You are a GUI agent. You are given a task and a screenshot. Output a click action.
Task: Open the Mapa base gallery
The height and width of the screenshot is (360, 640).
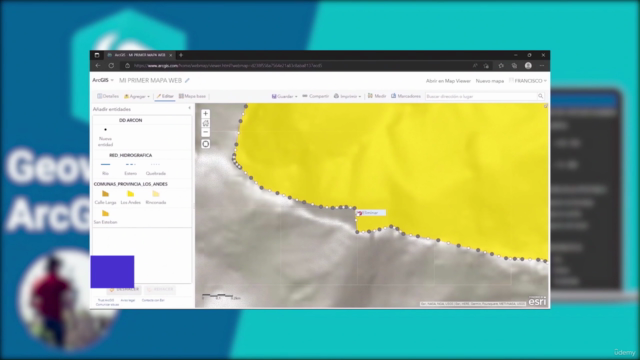point(192,96)
